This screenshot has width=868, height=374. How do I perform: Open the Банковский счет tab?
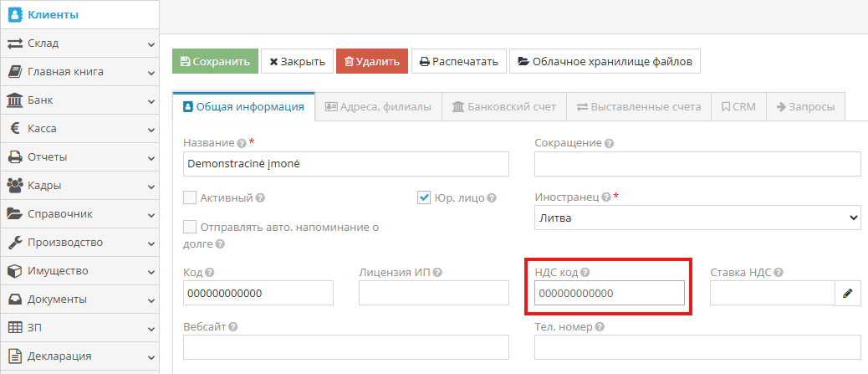point(504,107)
